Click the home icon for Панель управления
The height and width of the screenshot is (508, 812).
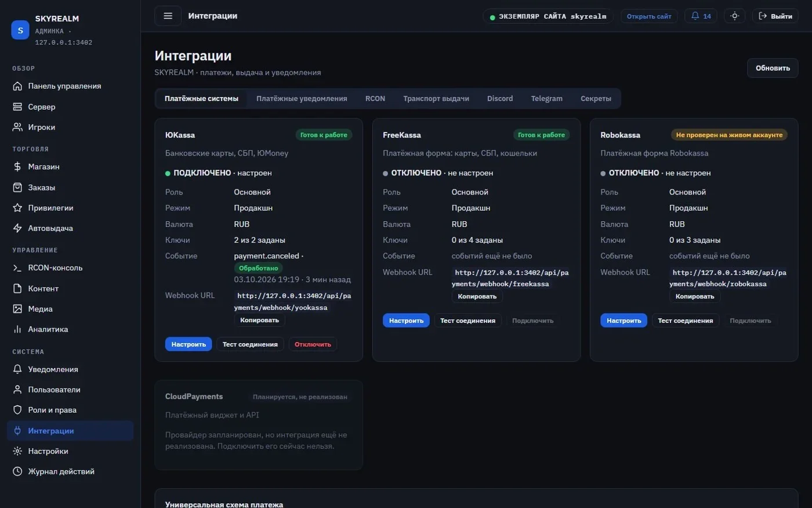(17, 86)
